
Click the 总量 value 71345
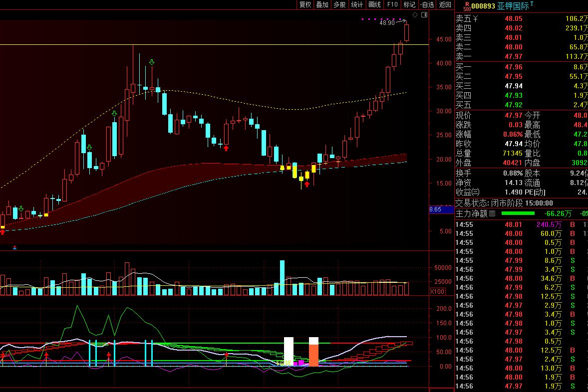tap(512, 153)
